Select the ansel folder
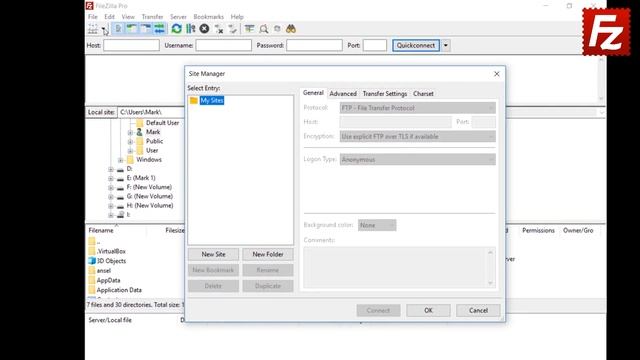This screenshot has width=640, height=360. click(x=104, y=271)
